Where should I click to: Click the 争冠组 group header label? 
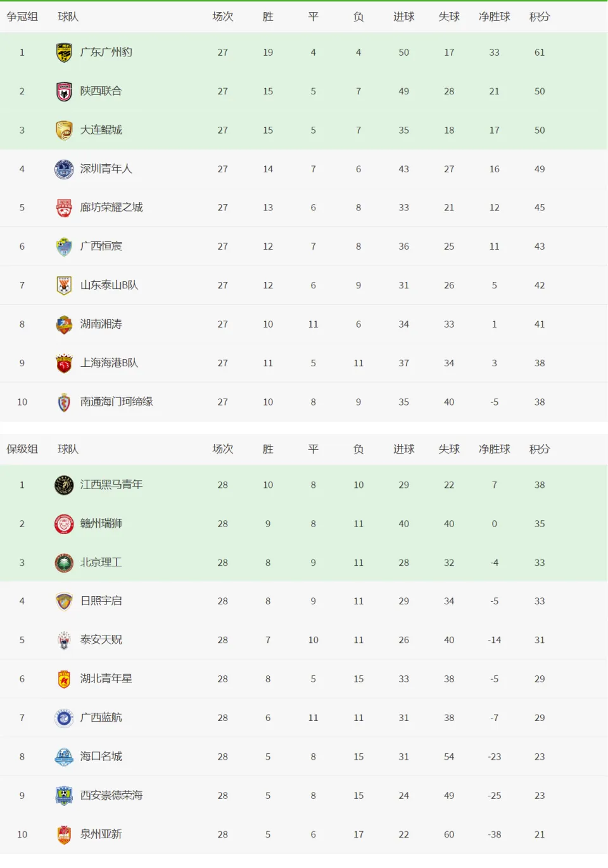click(22, 16)
